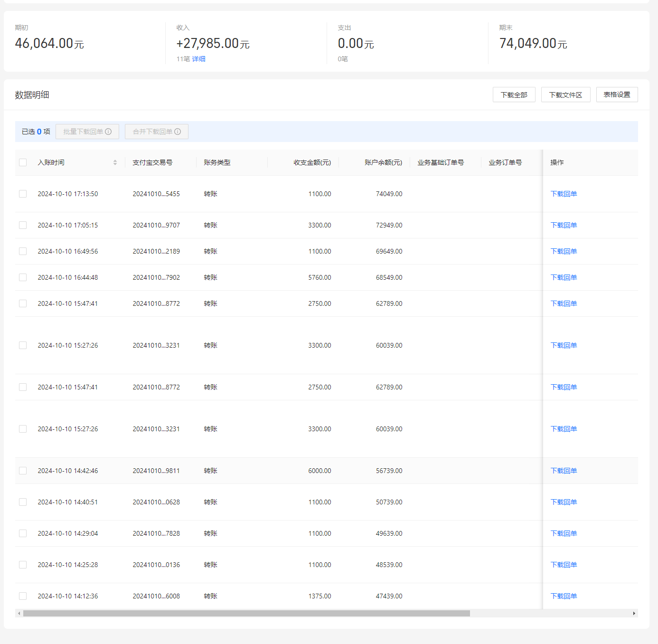Click the 数据明细 section title
The image size is (658, 644).
coord(32,95)
